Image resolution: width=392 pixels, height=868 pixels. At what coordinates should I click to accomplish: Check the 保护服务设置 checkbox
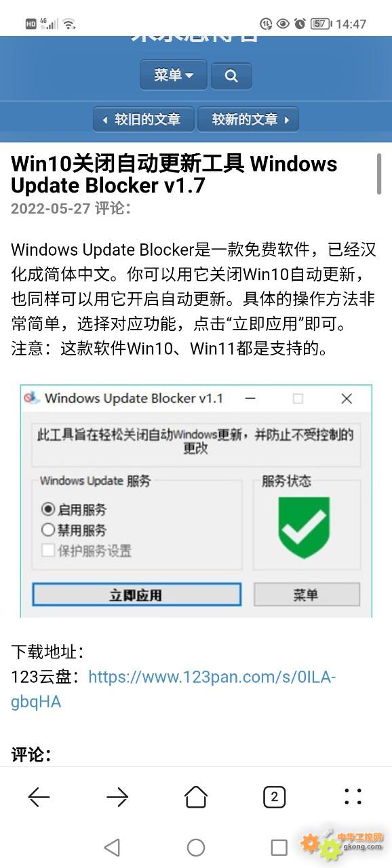[48, 550]
